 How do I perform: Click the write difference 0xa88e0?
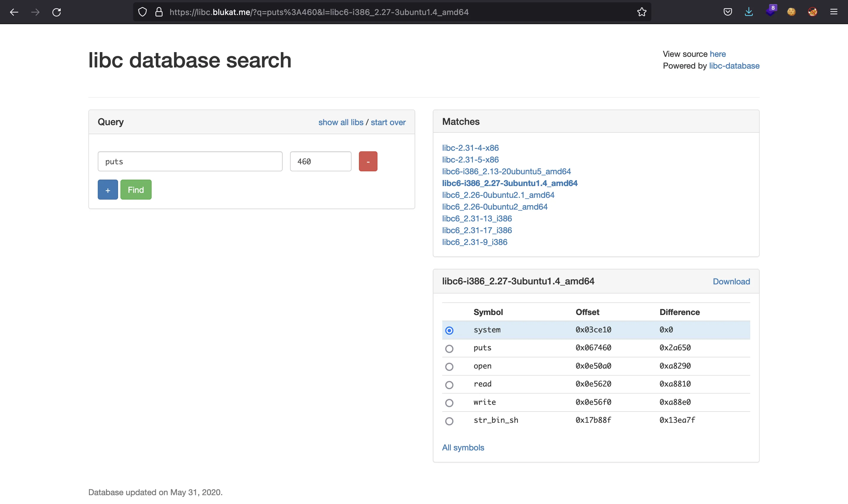pyautogui.click(x=675, y=402)
